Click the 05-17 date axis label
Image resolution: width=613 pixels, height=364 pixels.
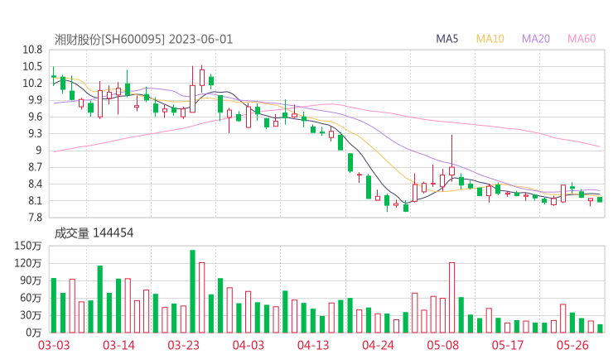pos(508,345)
